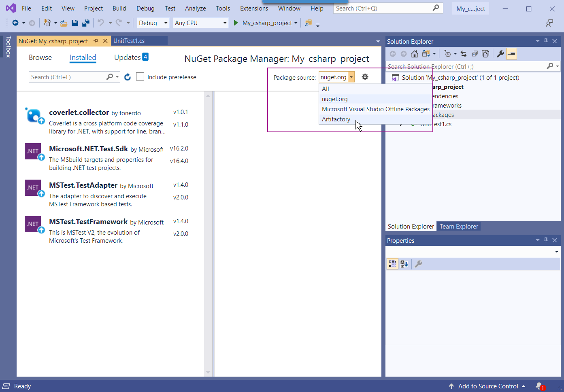Click the Open File folder icon
Image resolution: width=564 pixels, height=392 pixels.
(64, 23)
